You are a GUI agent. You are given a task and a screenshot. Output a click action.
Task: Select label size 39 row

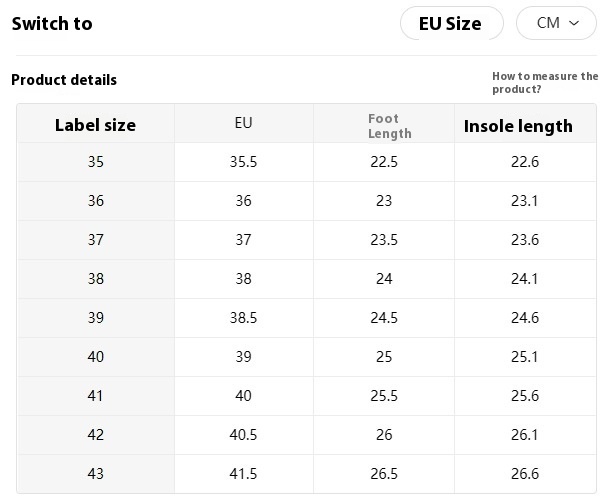coord(306,318)
